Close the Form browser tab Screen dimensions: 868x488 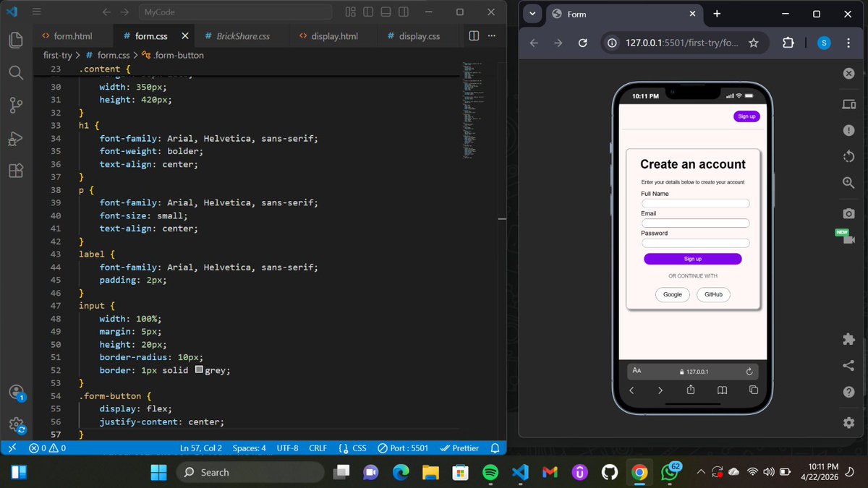[x=692, y=14]
